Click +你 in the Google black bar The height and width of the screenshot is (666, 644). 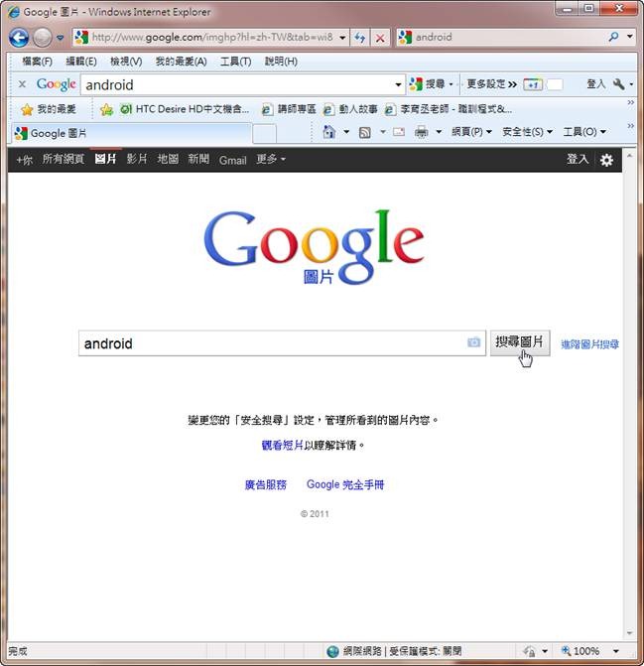tap(24, 160)
